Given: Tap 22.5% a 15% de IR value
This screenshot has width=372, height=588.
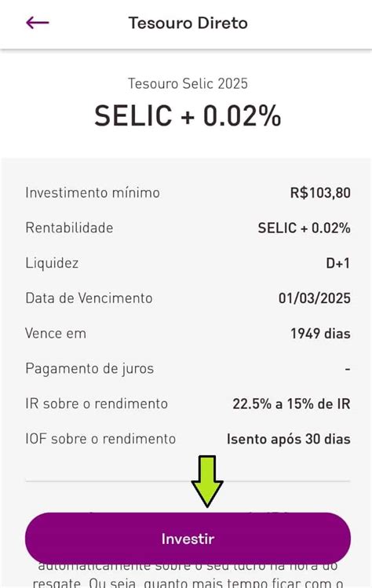Looking at the screenshot, I should point(291,404).
